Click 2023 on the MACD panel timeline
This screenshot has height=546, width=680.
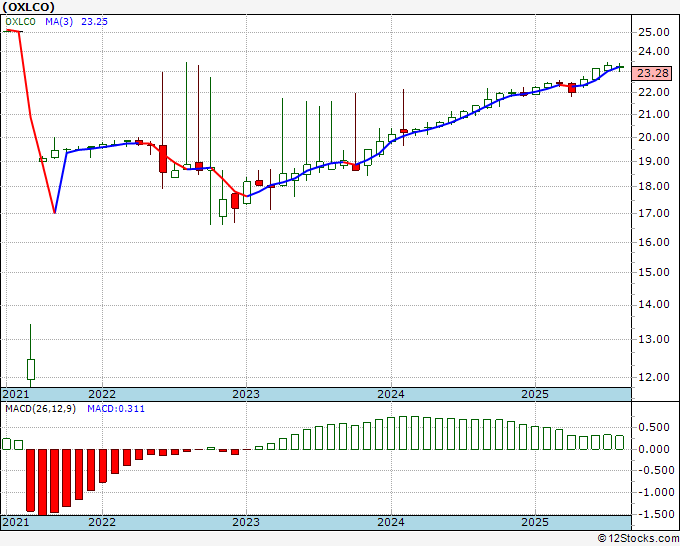coord(246,522)
